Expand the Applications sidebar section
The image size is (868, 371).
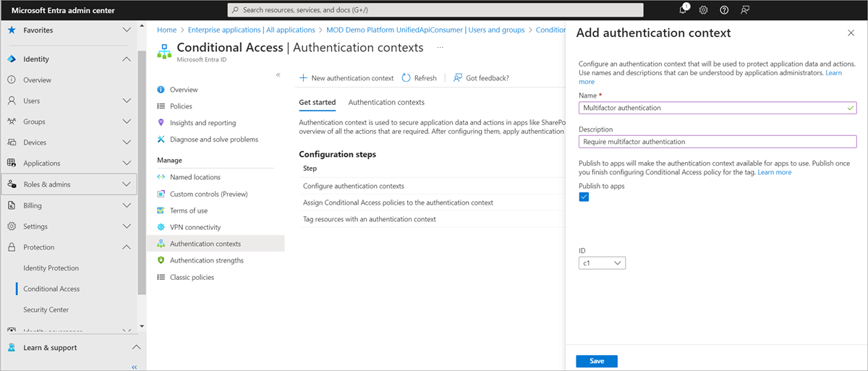click(x=127, y=163)
